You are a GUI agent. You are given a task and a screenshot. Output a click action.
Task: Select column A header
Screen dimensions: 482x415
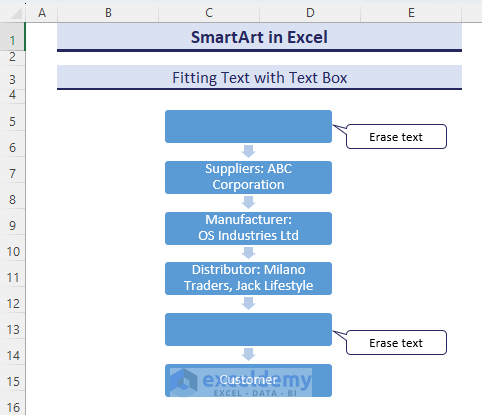pos(42,13)
